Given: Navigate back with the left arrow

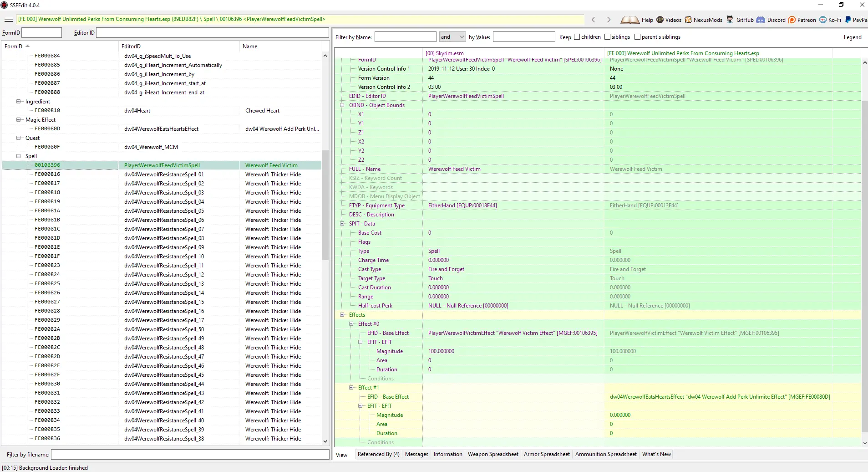Looking at the screenshot, I should pyautogui.click(x=593, y=20).
